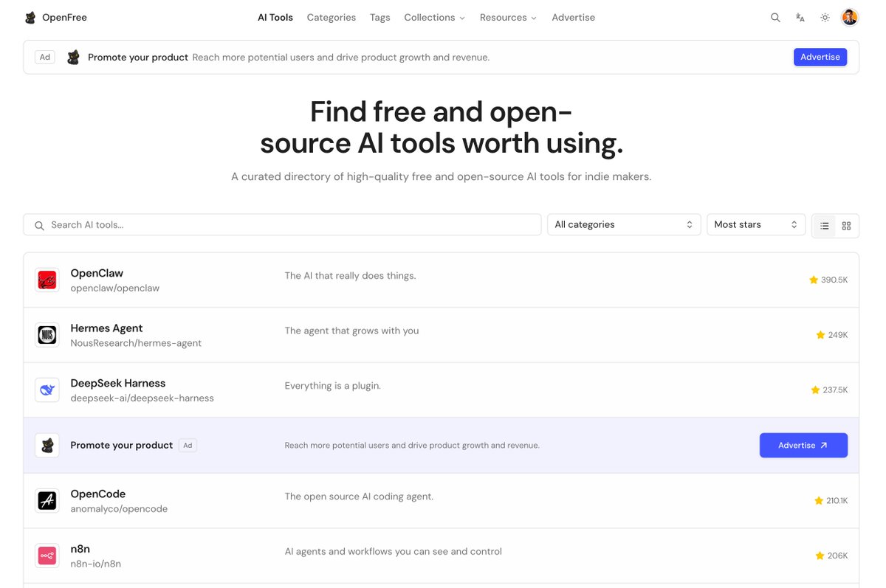Screen dimensions: 886x588
Task: Open the user avatar profile menu
Action: [x=850, y=18]
